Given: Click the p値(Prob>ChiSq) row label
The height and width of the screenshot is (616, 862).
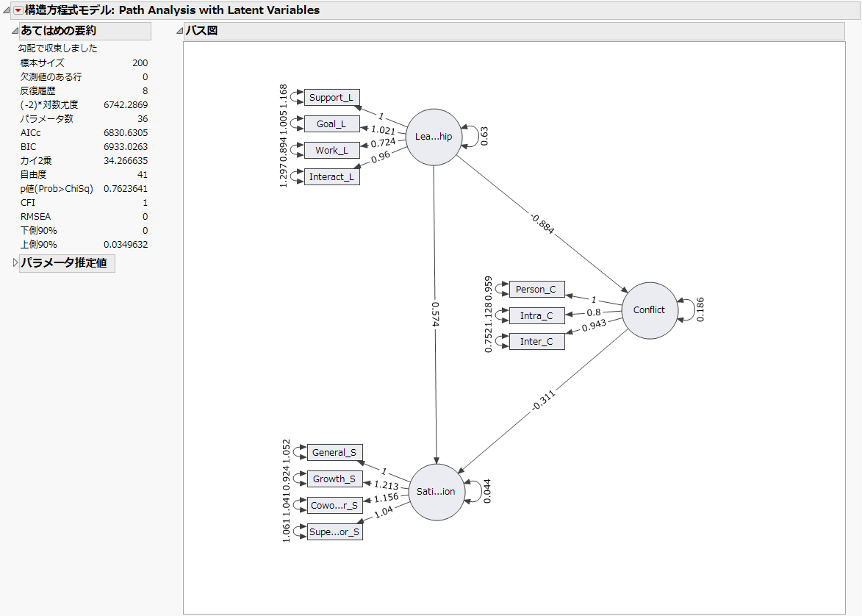Looking at the screenshot, I should coord(57,189).
